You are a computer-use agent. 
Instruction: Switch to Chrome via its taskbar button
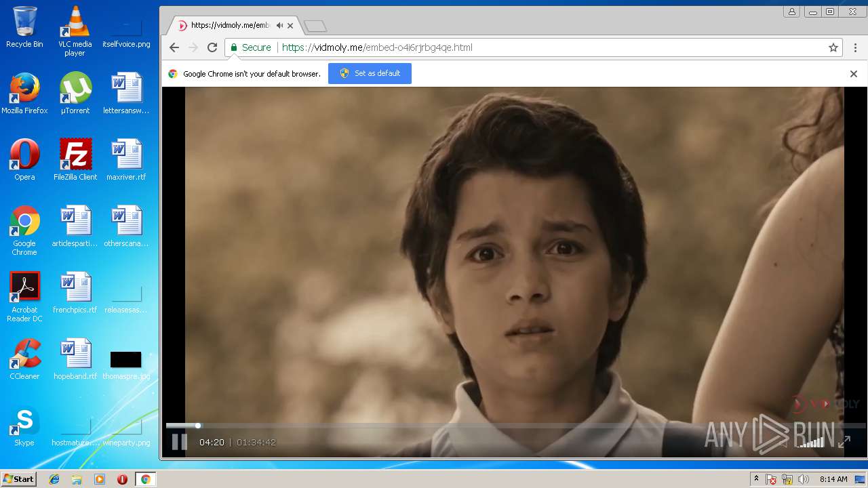145,479
